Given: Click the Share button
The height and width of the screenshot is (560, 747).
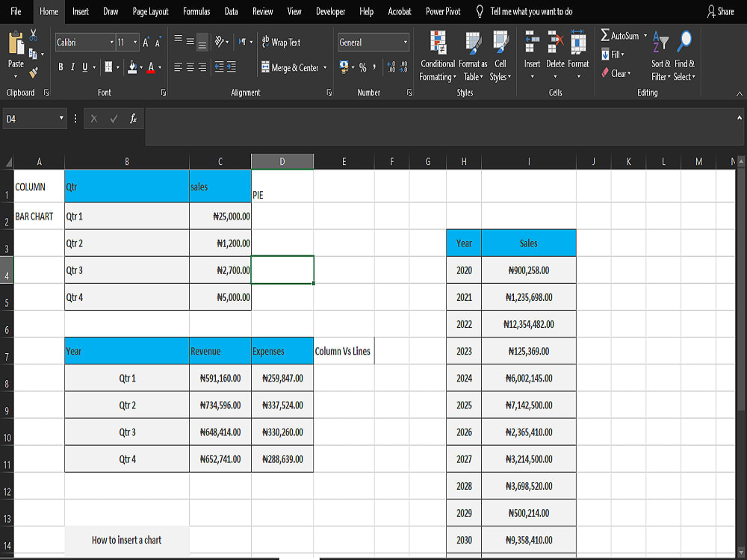Looking at the screenshot, I should [x=720, y=11].
